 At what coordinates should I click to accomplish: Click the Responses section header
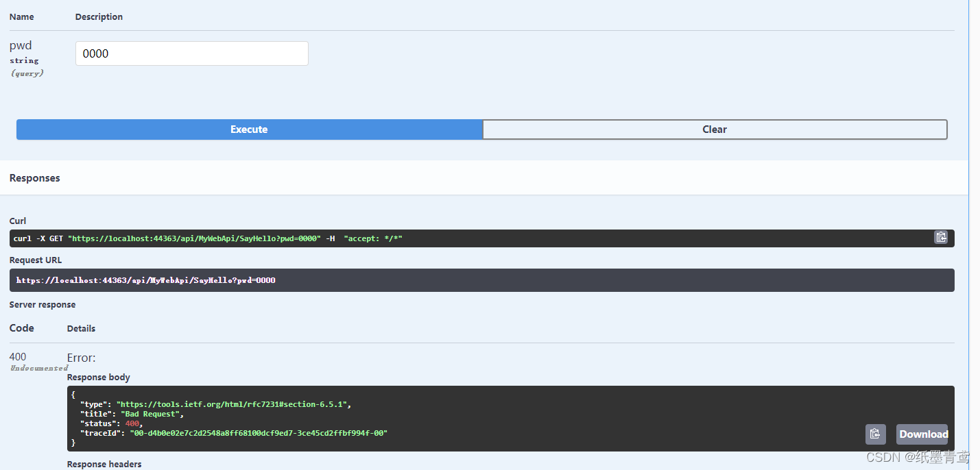tap(35, 178)
